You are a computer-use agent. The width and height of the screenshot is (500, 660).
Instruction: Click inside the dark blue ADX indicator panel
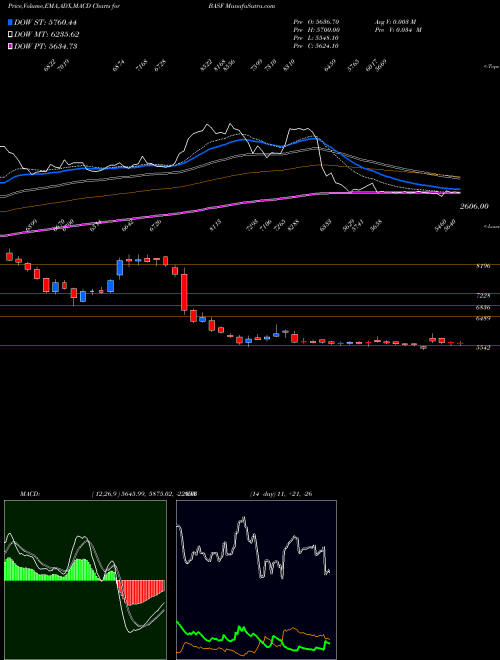click(256, 579)
